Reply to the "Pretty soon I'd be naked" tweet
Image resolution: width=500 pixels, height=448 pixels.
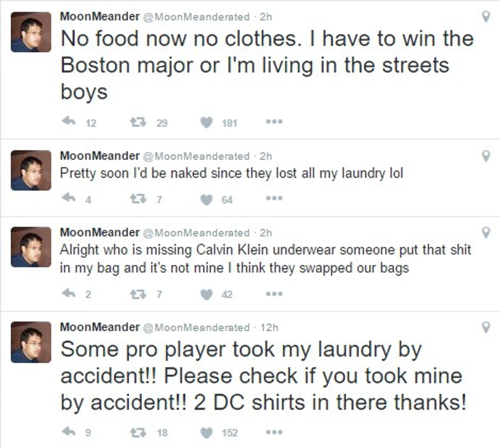coord(69,198)
